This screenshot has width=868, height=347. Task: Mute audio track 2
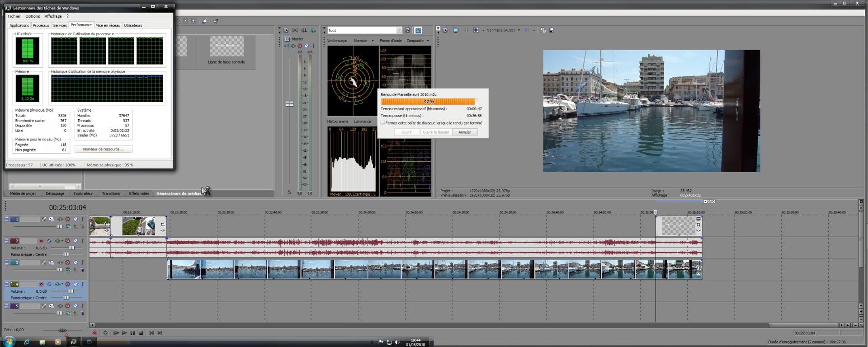[x=75, y=241]
